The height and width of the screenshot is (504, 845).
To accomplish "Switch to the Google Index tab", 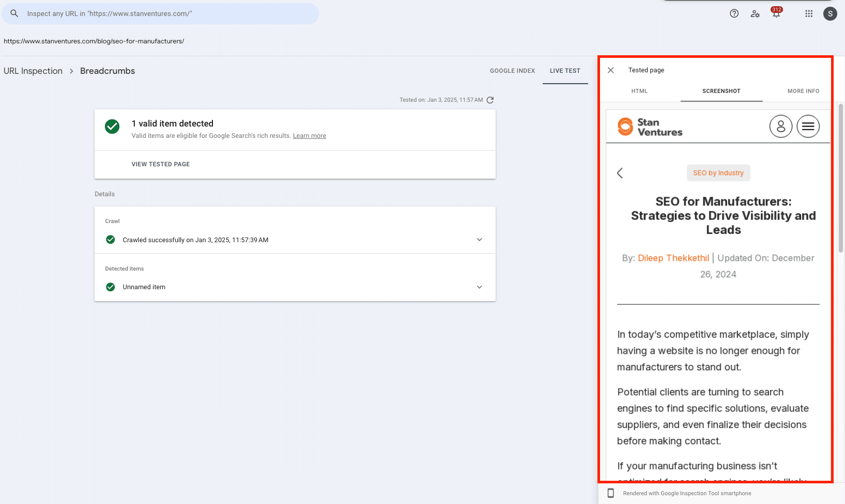I will click(x=512, y=71).
